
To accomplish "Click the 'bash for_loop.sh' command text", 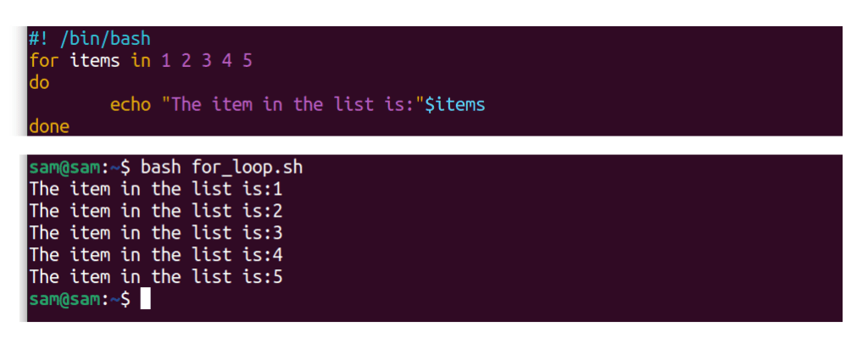I will [221, 167].
